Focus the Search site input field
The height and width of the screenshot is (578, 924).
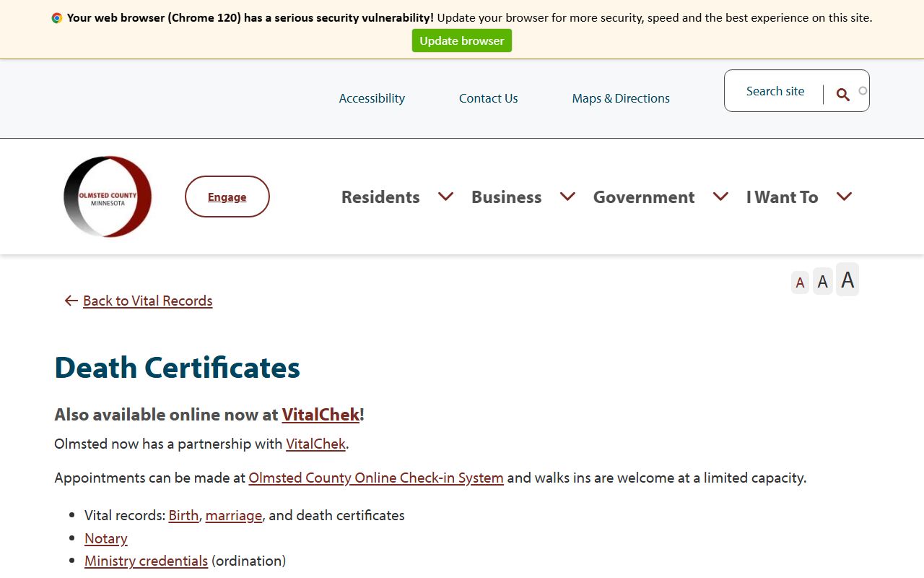pos(775,91)
